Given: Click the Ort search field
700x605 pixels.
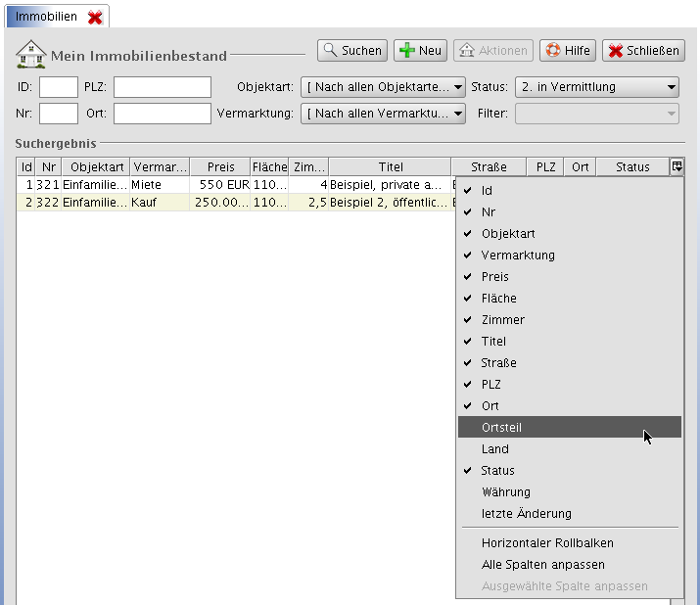Looking at the screenshot, I should click(x=162, y=114).
